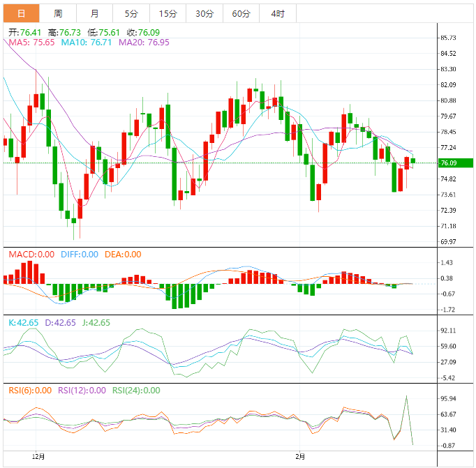Viewport: 476px width, 468px height.
Task: Select the 15分 interval tab
Action: tap(168, 13)
